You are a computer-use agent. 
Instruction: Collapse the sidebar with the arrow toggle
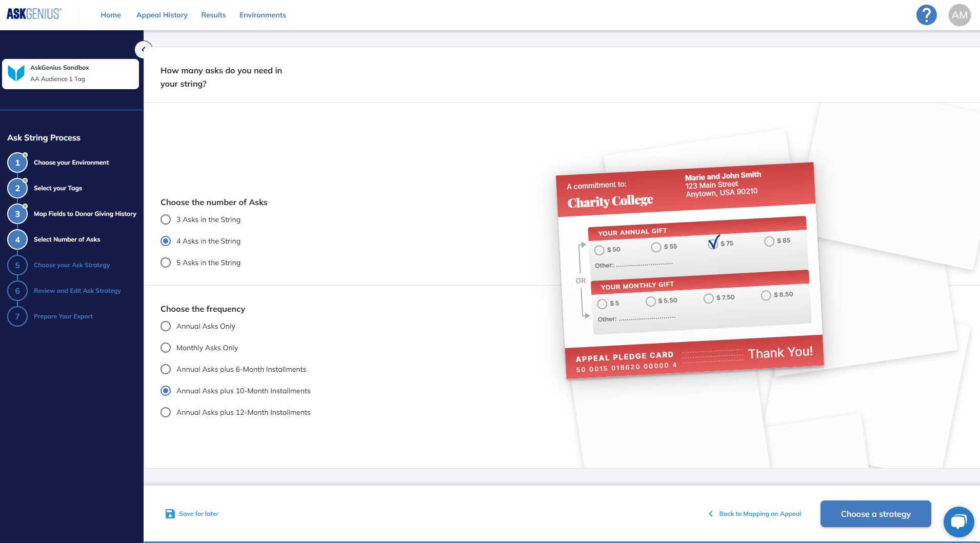coord(143,50)
